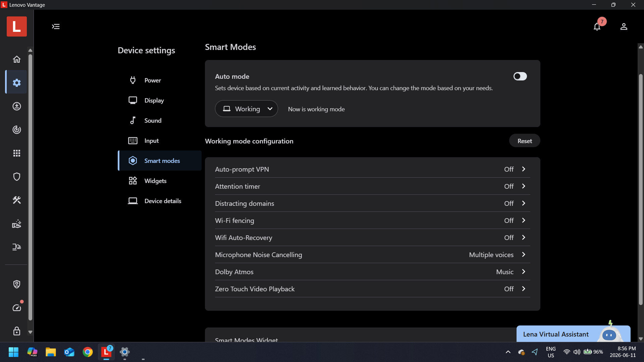Click the sidebar scroll down arrow

(30, 332)
